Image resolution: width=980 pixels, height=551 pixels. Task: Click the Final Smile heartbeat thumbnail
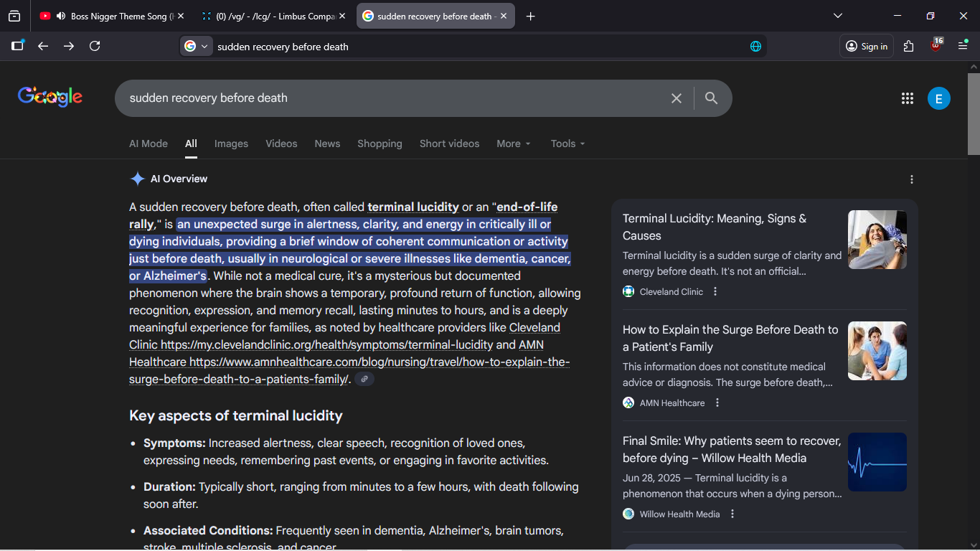pyautogui.click(x=877, y=462)
